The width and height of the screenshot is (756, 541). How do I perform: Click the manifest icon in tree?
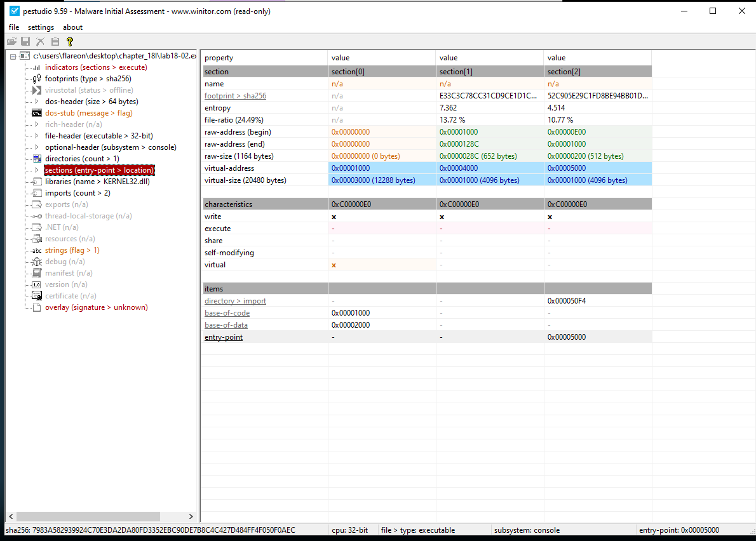tap(37, 273)
